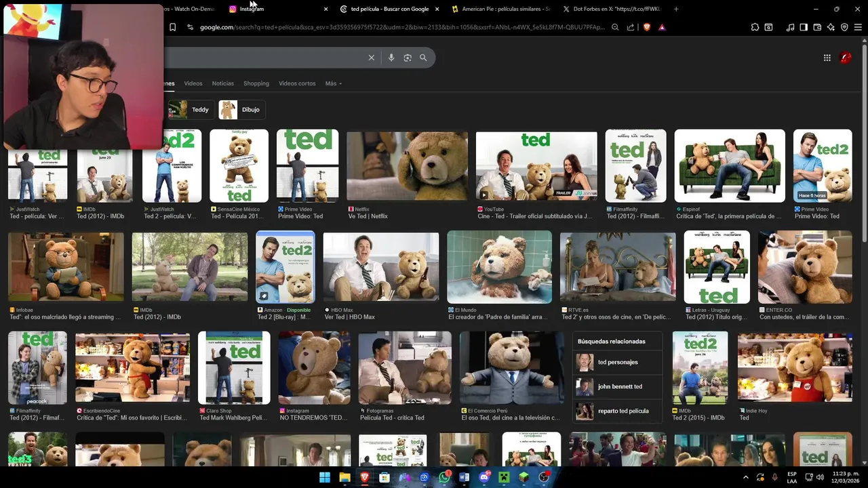Select the Noticias search category
This screenshot has width=868, height=488.
click(x=222, y=83)
